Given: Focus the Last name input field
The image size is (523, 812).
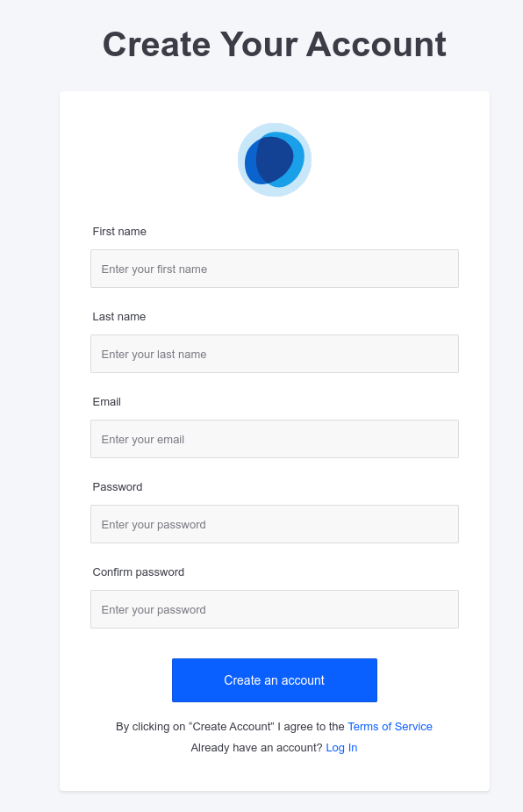Looking at the screenshot, I should point(275,354).
